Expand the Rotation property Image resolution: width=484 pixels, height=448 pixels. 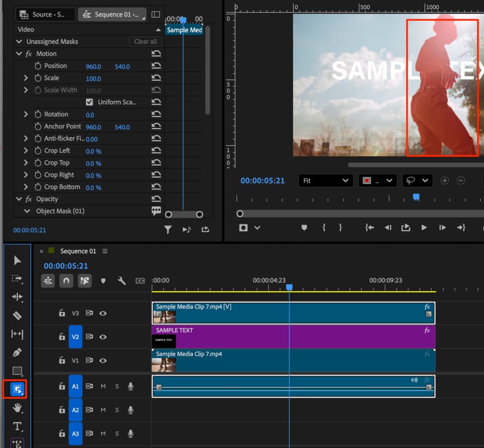[26, 114]
